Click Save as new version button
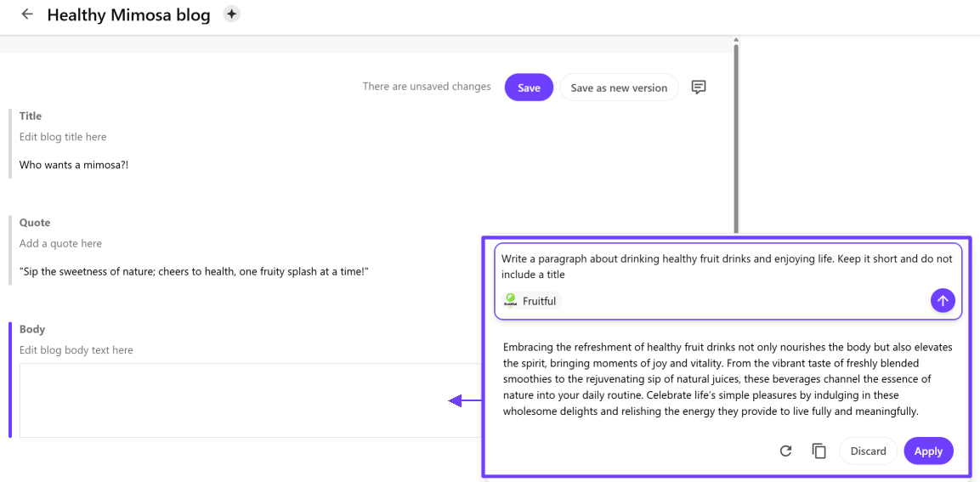Image resolution: width=980 pixels, height=482 pixels. coord(619,88)
